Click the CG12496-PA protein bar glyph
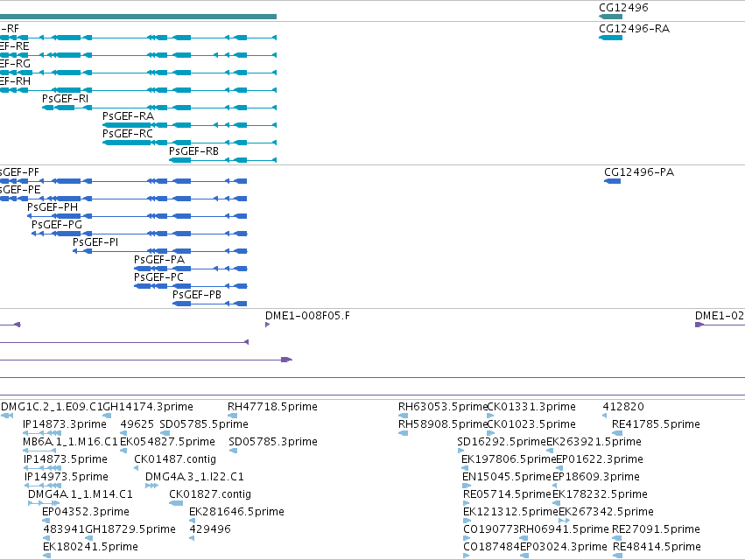This screenshot has width=745, height=560. point(613,181)
